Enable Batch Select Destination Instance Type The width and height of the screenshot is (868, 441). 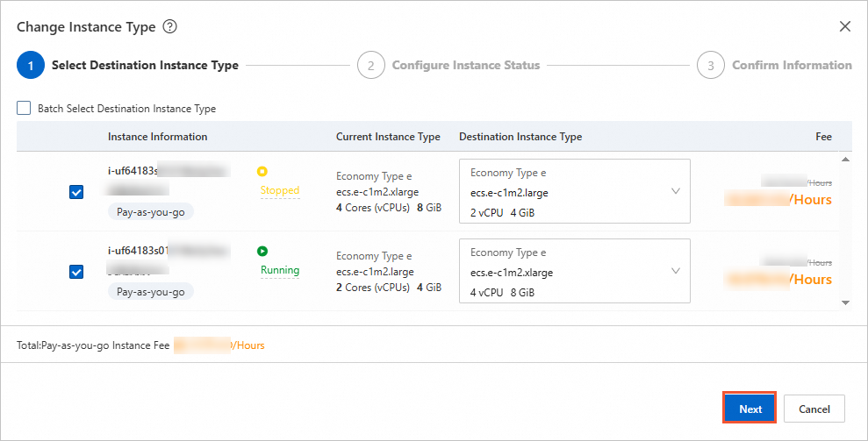[x=24, y=109]
